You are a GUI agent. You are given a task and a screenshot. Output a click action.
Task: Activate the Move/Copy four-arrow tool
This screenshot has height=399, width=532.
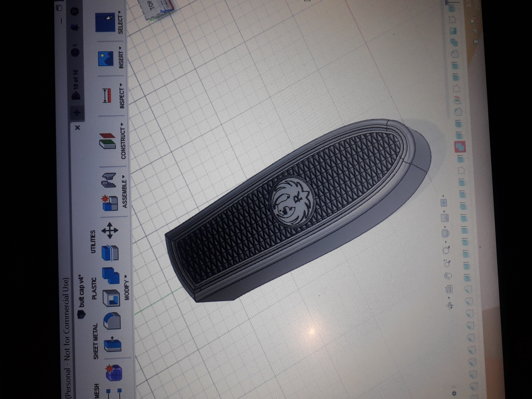pyautogui.click(x=110, y=230)
